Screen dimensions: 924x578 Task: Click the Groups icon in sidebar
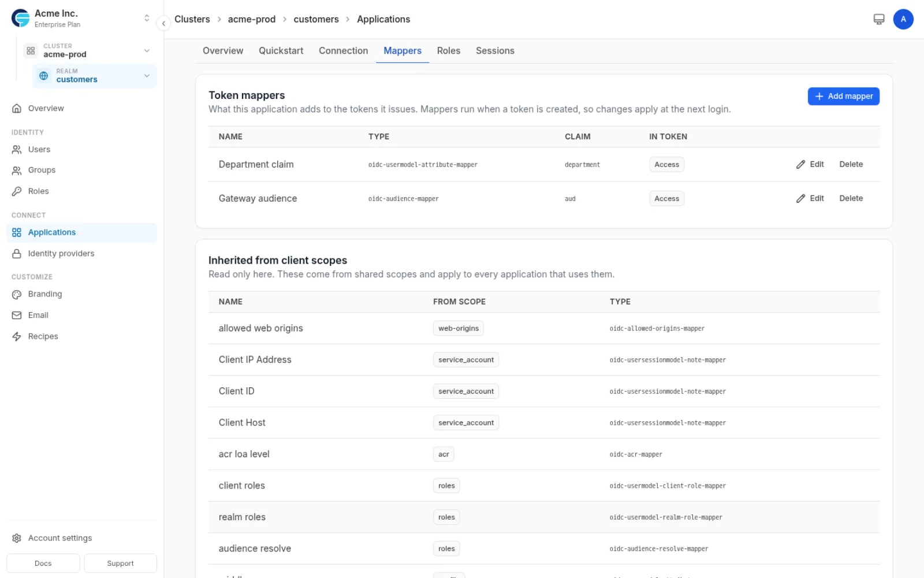pyautogui.click(x=17, y=171)
